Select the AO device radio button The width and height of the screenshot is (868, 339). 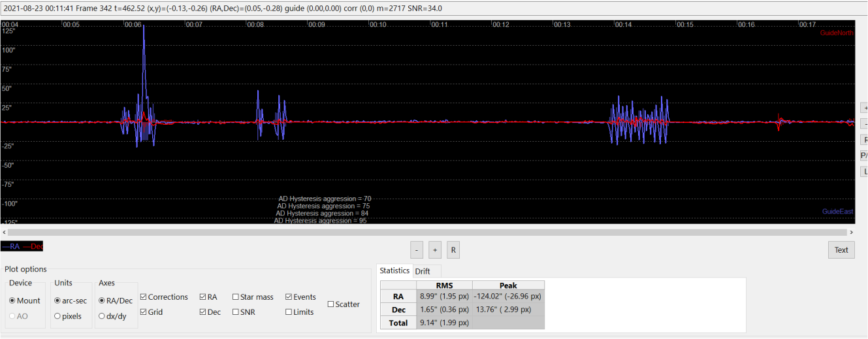20,315
